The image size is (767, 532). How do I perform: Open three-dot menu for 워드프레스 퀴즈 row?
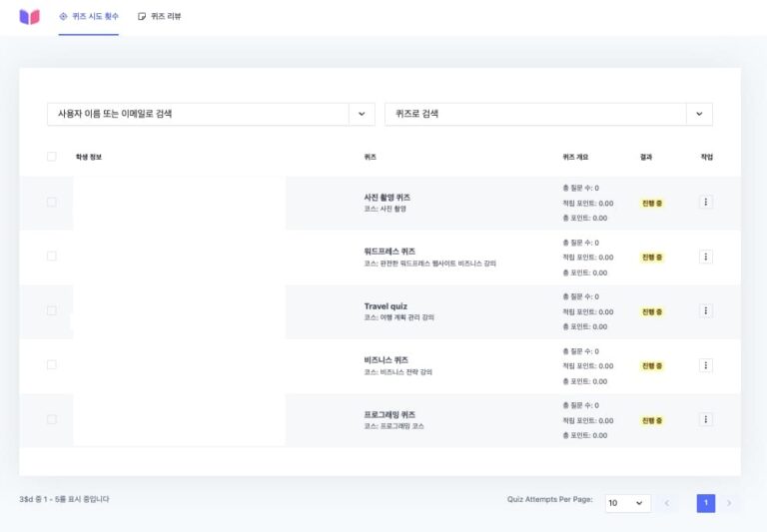(706, 257)
